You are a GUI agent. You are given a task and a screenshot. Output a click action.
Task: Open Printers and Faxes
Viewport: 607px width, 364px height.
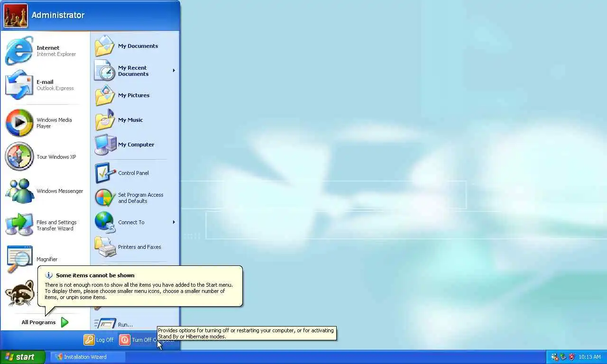[x=135, y=247]
